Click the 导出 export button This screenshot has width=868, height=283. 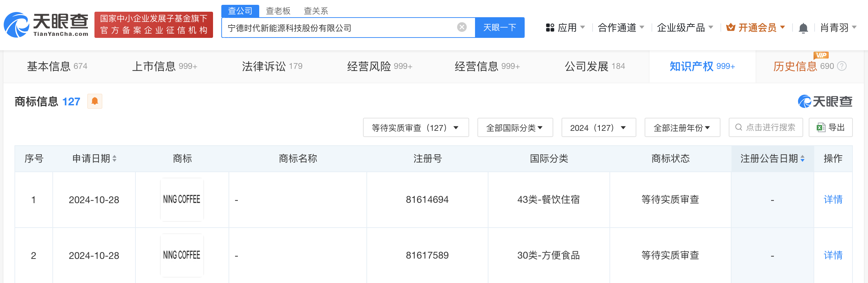[831, 127]
